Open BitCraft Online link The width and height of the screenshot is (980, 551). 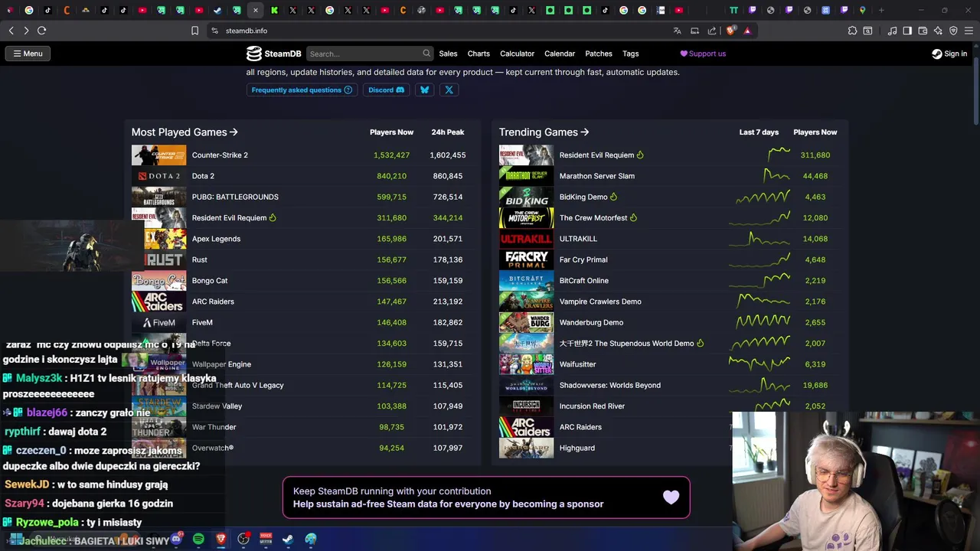point(584,281)
